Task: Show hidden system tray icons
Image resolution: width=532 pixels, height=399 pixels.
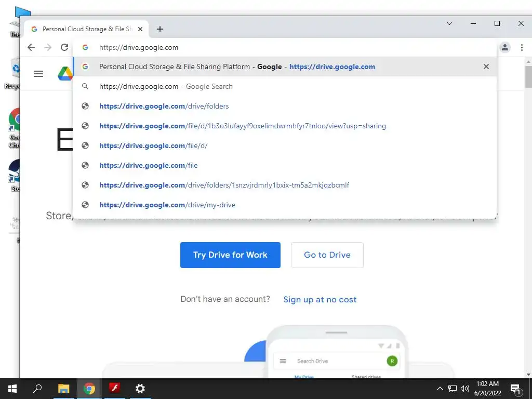Action: coord(440,389)
